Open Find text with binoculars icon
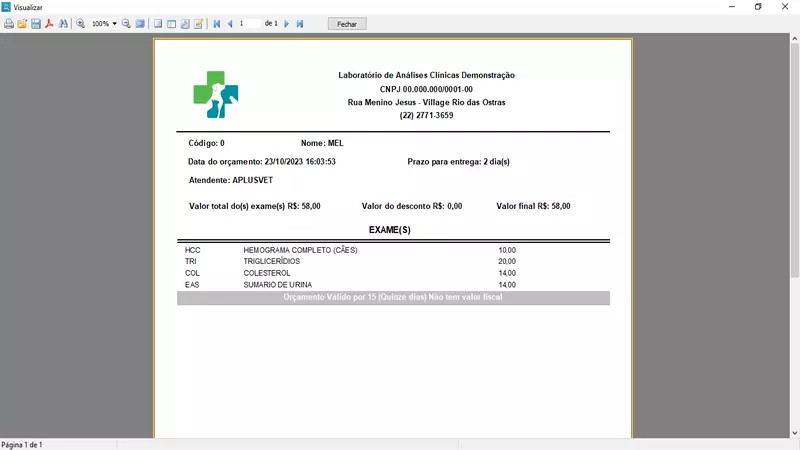Screen dimensions: 800x450 63,23
